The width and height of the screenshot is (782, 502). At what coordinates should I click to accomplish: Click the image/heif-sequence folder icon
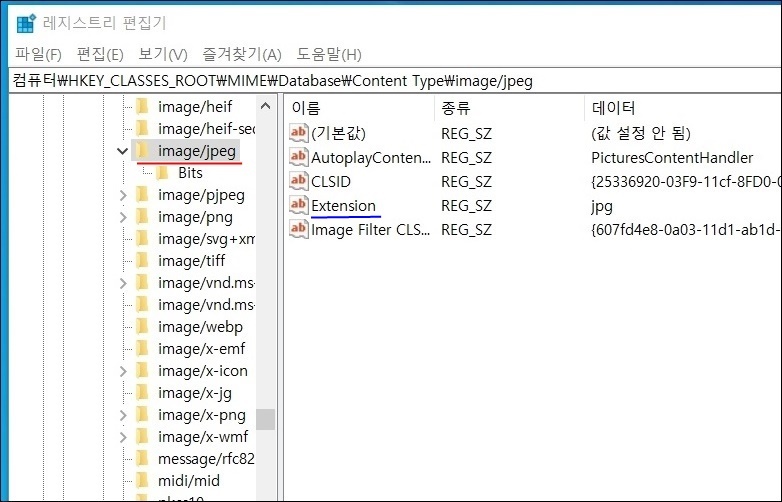pos(143,129)
